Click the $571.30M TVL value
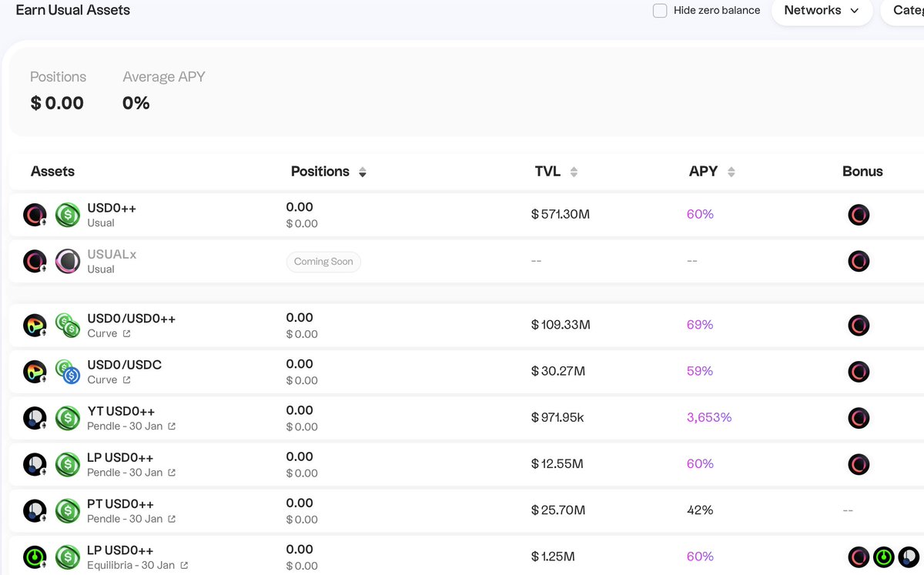This screenshot has width=924, height=575. (x=561, y=215)
